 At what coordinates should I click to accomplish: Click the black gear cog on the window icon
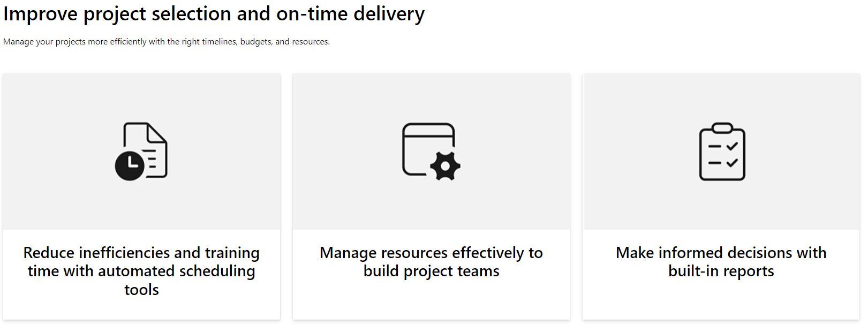point(446,166)
